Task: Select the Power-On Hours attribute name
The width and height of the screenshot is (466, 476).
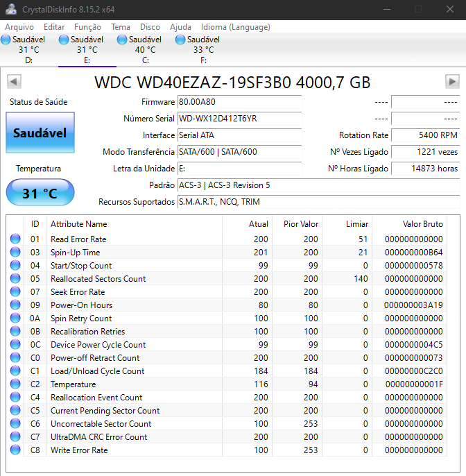Action: coord(81,305)
